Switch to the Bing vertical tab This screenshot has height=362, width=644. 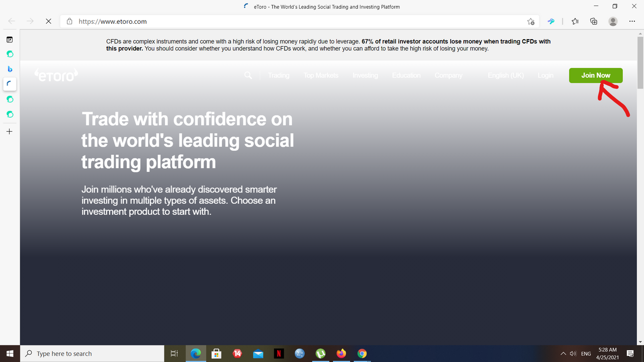(10, 69)
